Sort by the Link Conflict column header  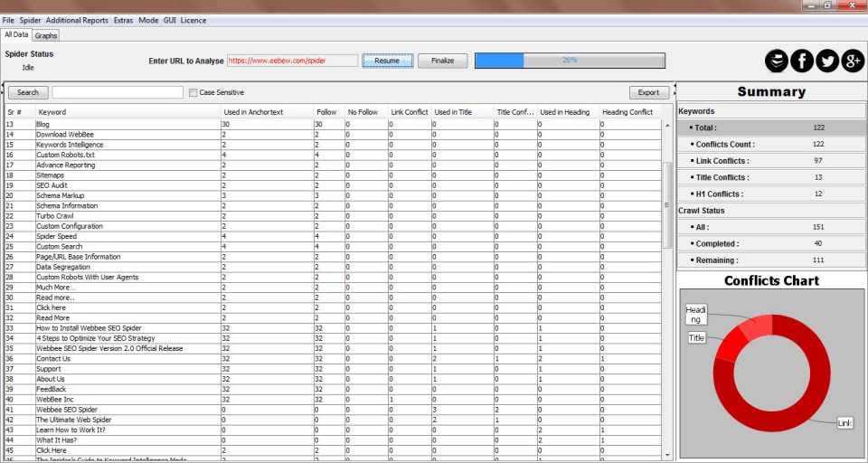[409, 112]
